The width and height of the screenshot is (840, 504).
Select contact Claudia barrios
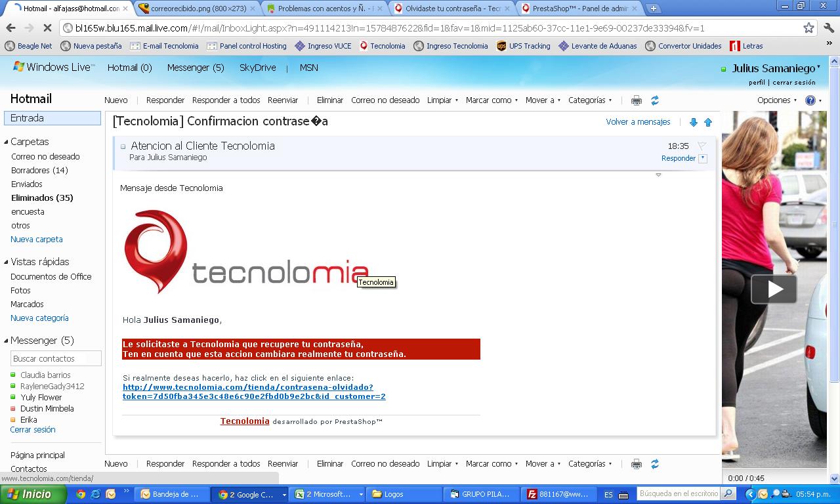tap(45, 375)
